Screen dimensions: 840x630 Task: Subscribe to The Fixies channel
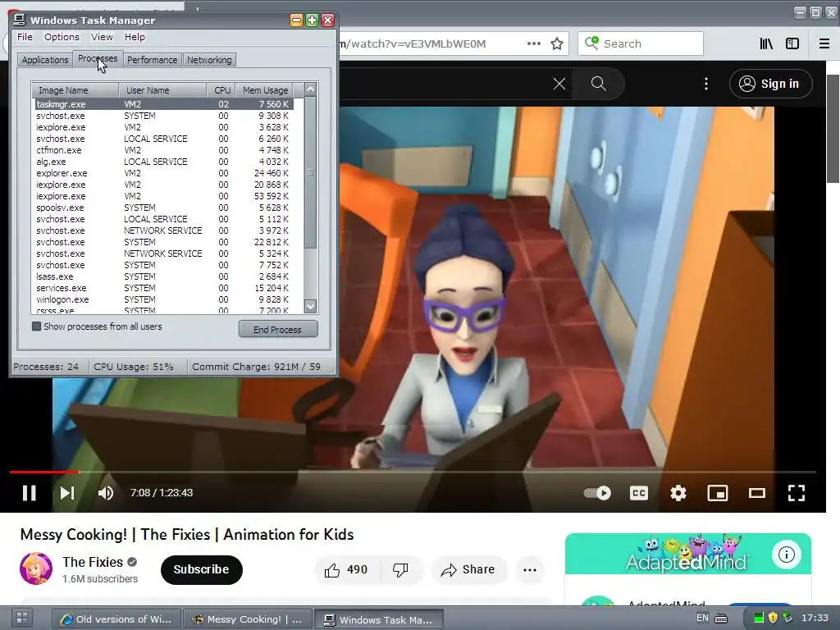202,569
